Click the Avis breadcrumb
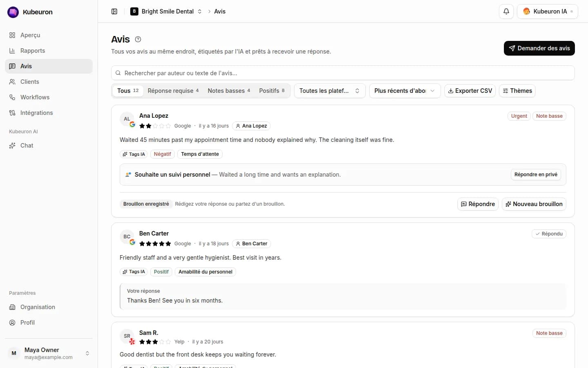Viewport: 588px width, 368px height. click(220, 11)
